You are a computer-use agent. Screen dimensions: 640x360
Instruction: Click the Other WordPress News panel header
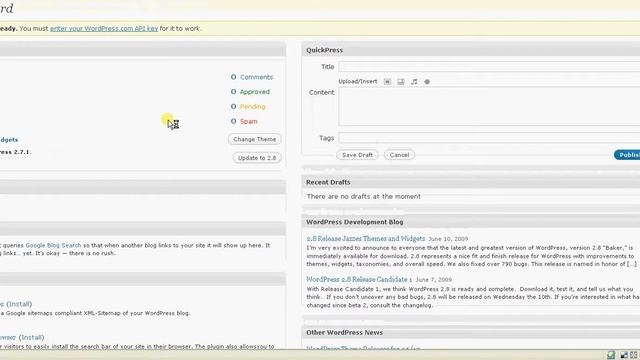click(x=471, y=333)
